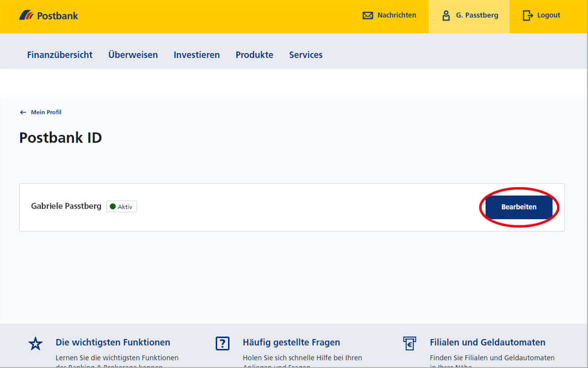Go back via Mein Profil link
Viewport: 588px width, 368px height.
pos(46,112)
